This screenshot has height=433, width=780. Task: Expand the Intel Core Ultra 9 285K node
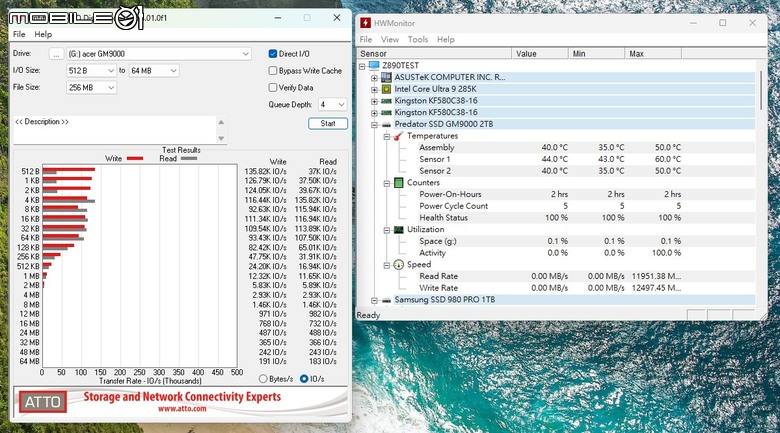point(374,90)
